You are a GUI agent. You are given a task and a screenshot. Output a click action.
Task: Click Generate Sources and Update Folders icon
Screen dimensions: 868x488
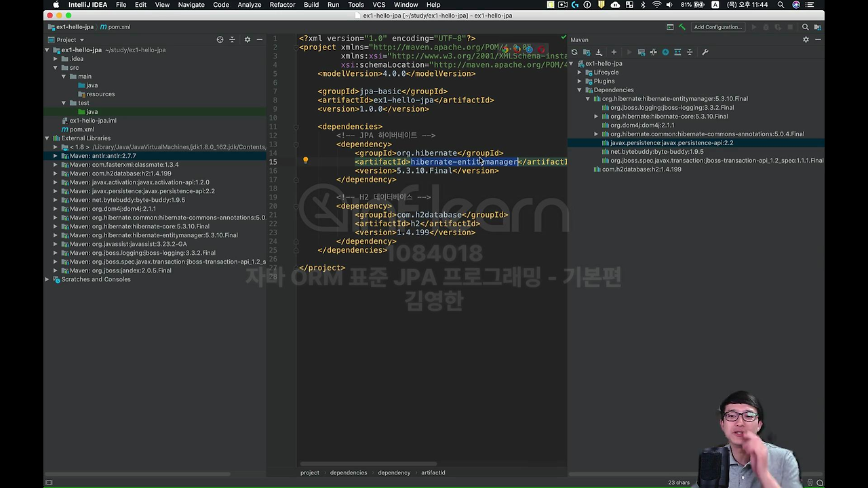[587, 52]
